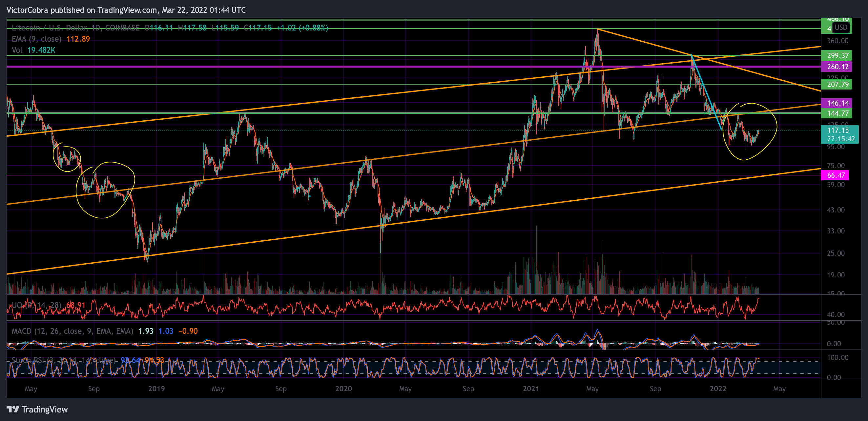Click the 19.00 price axis value
The image size is (868, 421).
tap(836, 275)
